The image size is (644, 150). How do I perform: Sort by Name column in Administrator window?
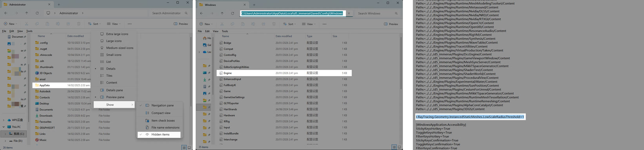coord(41,36)
